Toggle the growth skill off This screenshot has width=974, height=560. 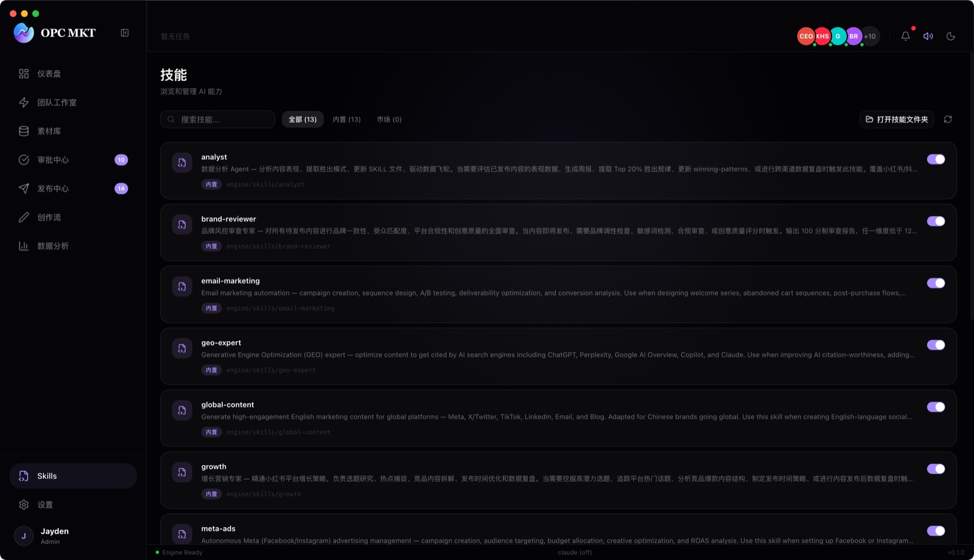tap(936, 469)
